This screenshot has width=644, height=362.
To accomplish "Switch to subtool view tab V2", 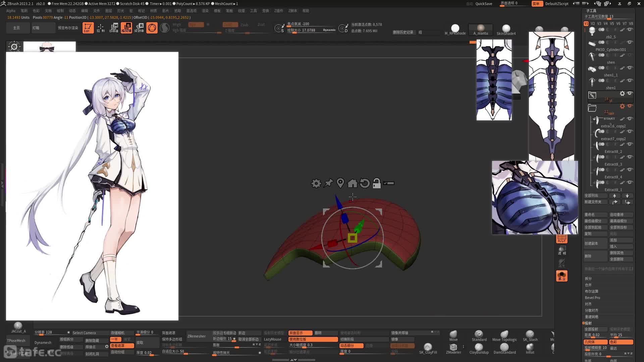I will tap(593, 23).
